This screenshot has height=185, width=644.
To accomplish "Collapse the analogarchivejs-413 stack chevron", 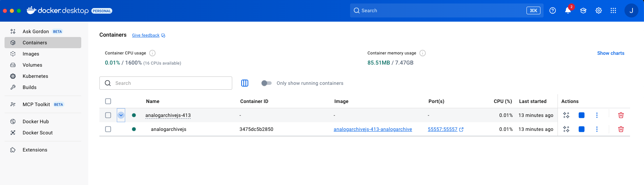I will point(121,115).
